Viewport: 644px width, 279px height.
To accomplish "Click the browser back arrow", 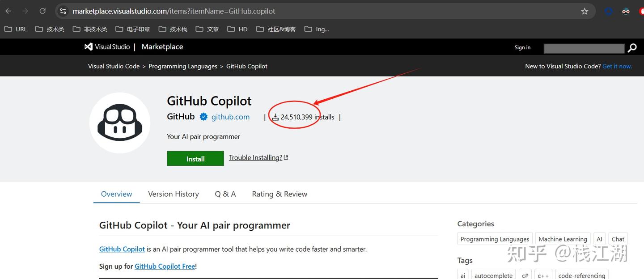I will [8, 11].
